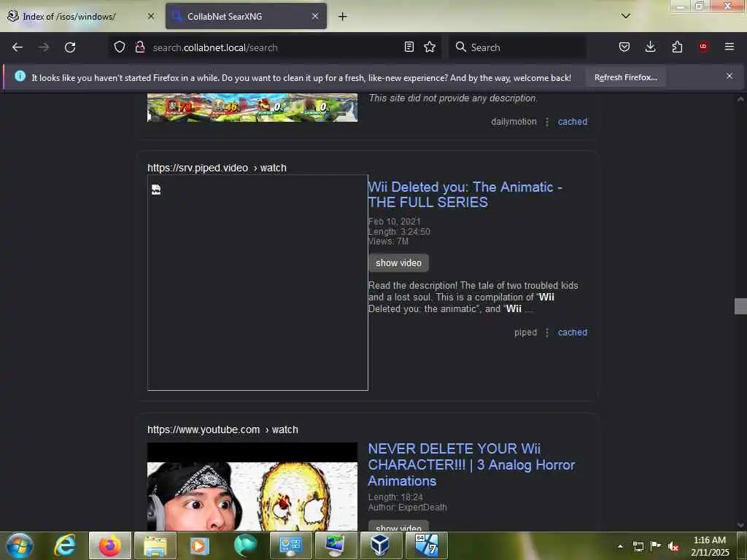
Task: Switch to Index of /isos/windows/ tab
Action: pos(80,16)
